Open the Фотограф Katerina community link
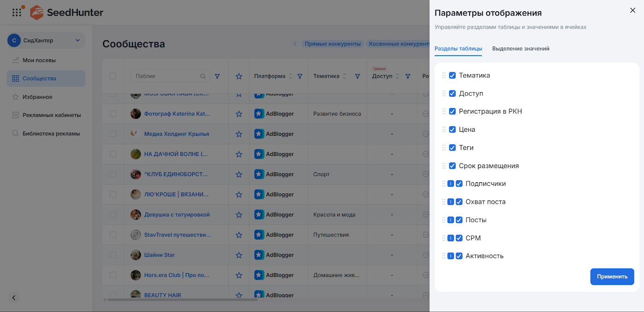644x312 pixels. coord(177,114)
